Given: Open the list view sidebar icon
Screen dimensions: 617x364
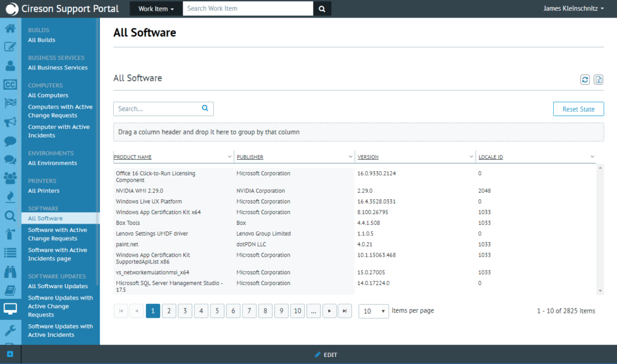Looking at the screenshot, I should coord(10,253).
